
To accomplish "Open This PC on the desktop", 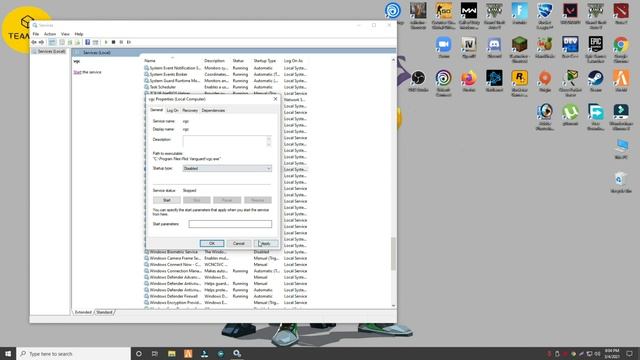I will point(621,149).
